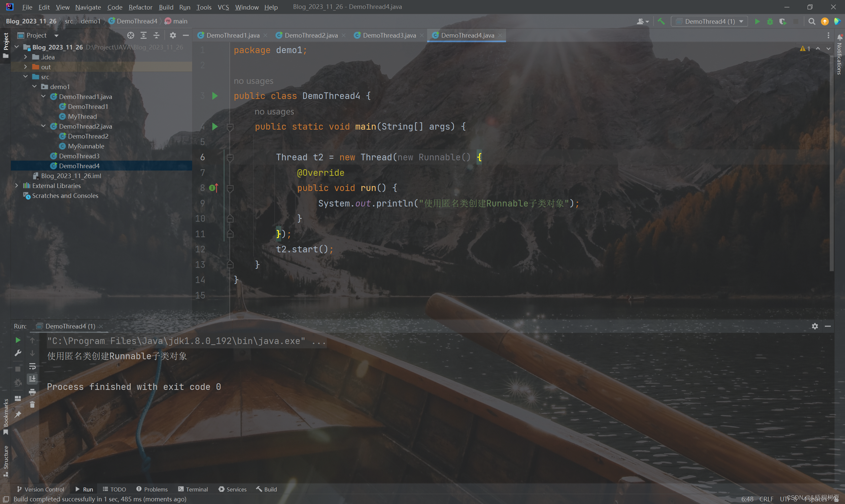
Task: Click the Search everywhere icon
Action: tap(812, 21)
